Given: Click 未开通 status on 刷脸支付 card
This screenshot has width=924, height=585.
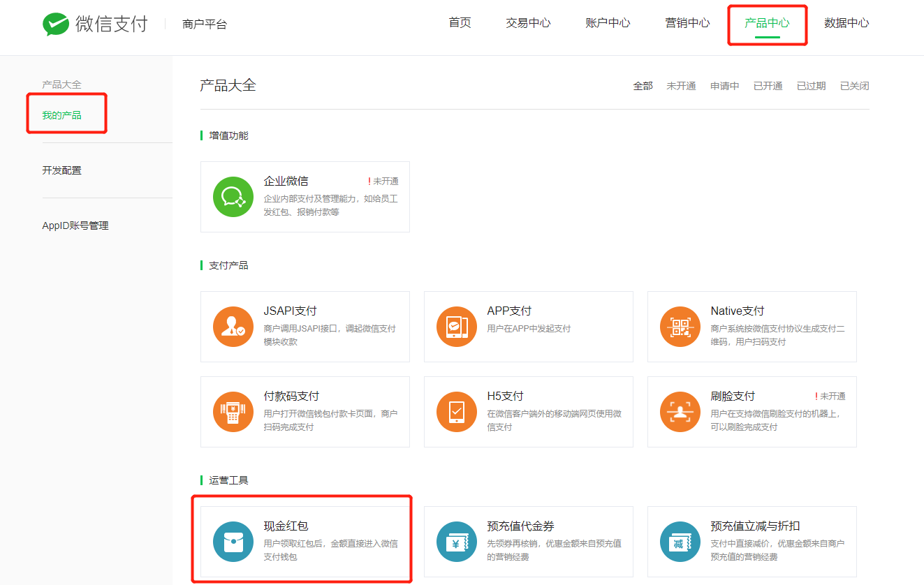Looking at the screenshot, I should tap(830, 396).
